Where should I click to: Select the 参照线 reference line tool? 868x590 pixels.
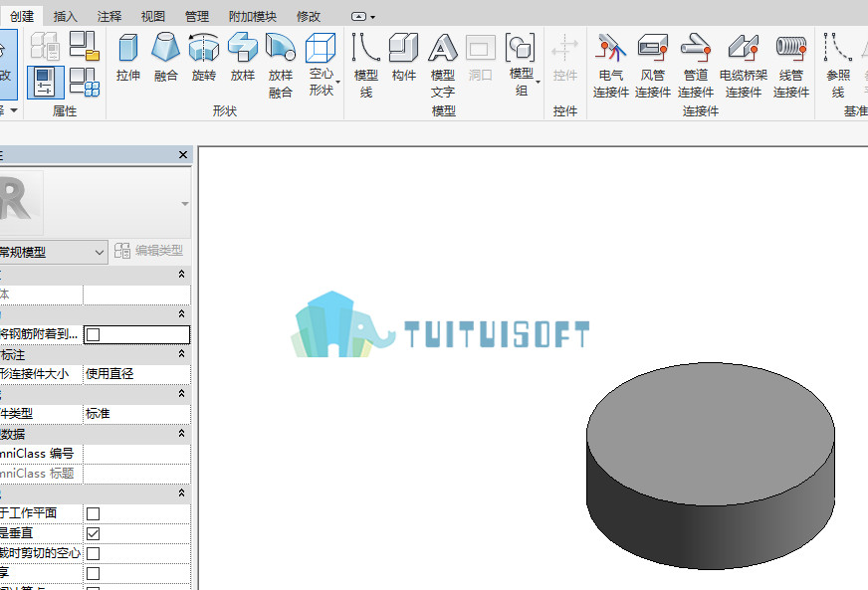click(x=837, y=66)
